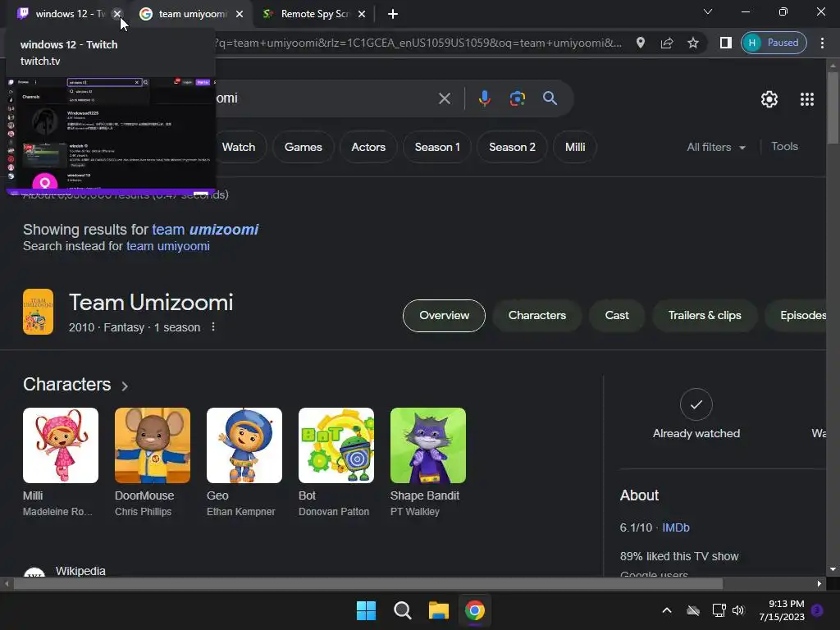
Task: Click the vertical page scrollbar thumb
Action: [x=833, y=107]
